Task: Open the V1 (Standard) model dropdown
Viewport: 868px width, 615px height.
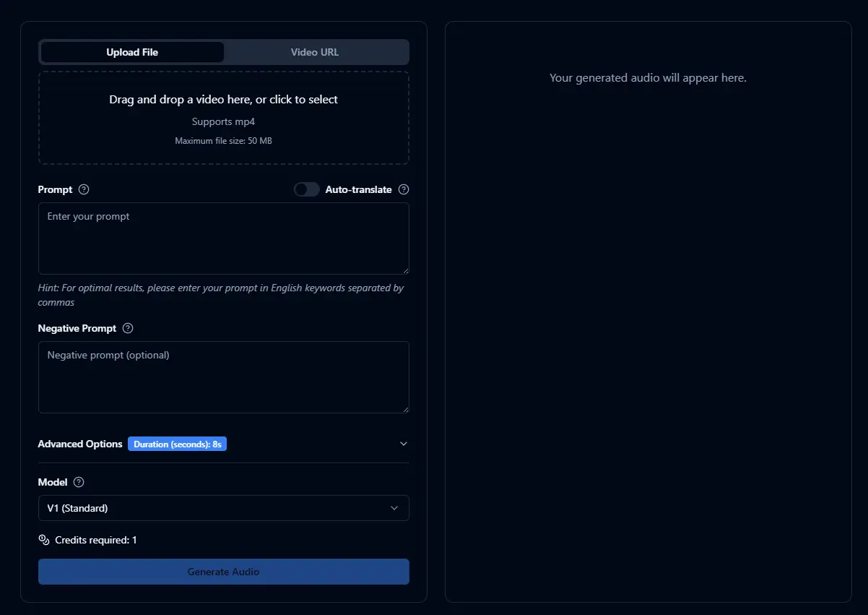Action: 223,508
